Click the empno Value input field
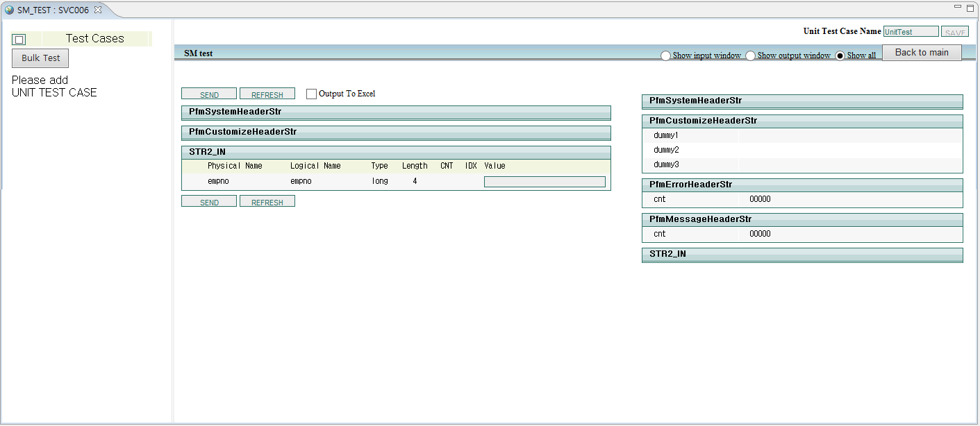This screenshot has width=980, height=426. pyautogui.click(x=545, y=182)
